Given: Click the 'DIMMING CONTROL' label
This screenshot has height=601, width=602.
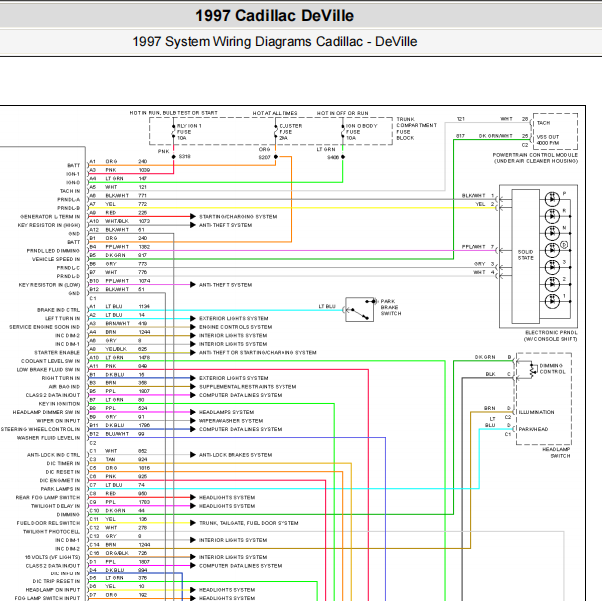Looking at the screenshot, I should tap(552, 369).
